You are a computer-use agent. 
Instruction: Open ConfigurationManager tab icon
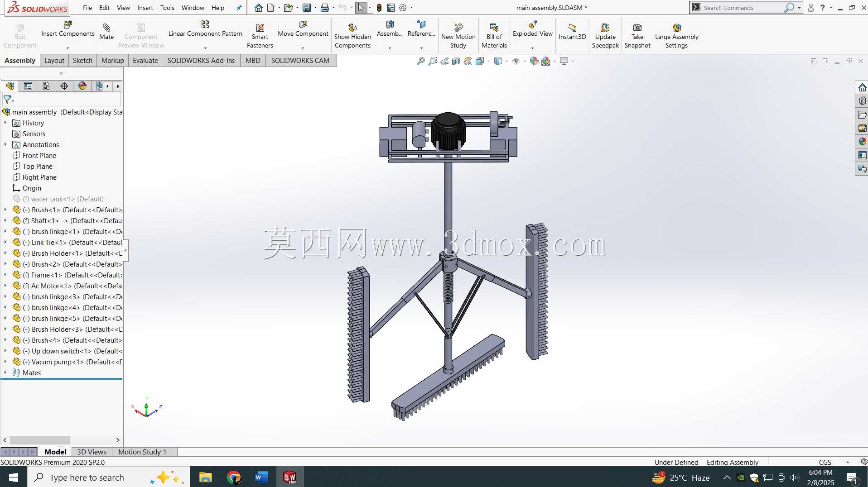coord(46,86)
